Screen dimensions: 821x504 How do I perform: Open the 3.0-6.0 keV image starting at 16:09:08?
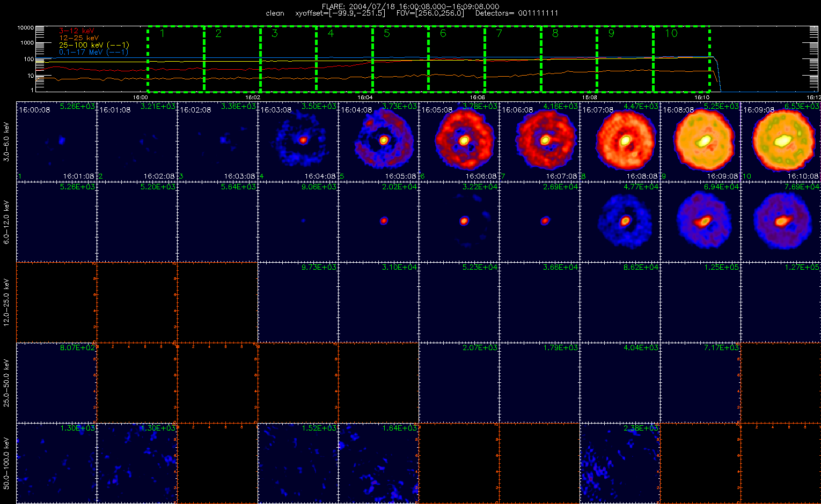(x=781, y=142)
